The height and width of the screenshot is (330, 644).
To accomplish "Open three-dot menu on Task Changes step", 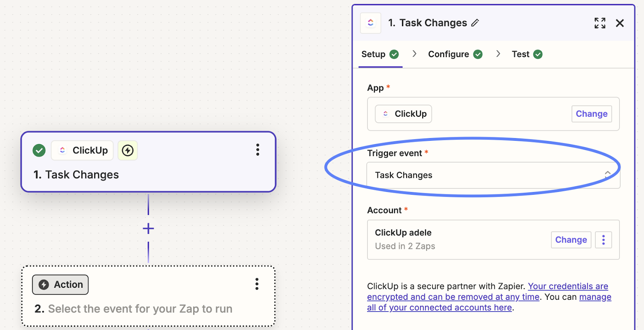I will pos(258,150).
